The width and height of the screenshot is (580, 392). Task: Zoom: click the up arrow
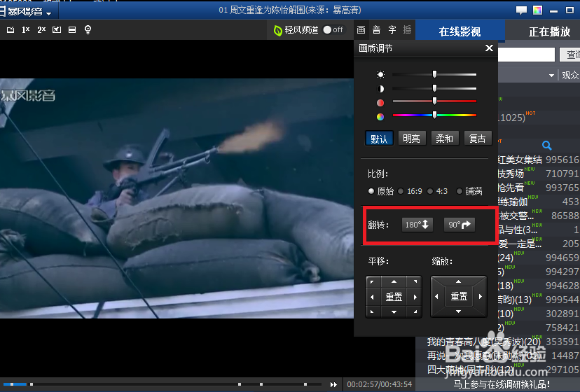click(459, 281)
